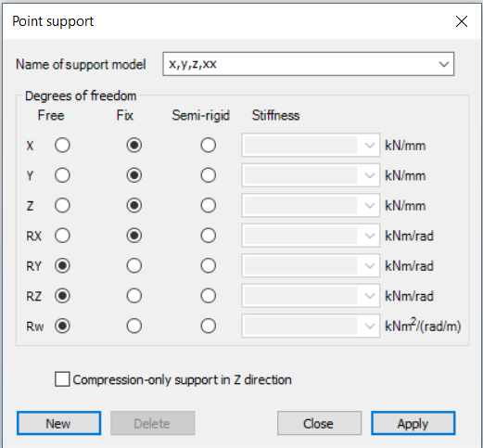Image resolution: width=483 pixels, height=448 pixels.
Task: Set RX rotation to Free
Action: coord(62,236)
